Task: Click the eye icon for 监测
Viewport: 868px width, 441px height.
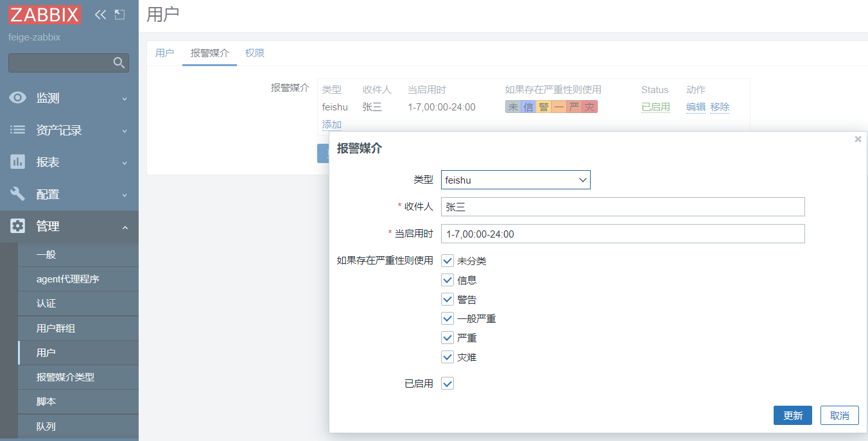Action: 18,98
